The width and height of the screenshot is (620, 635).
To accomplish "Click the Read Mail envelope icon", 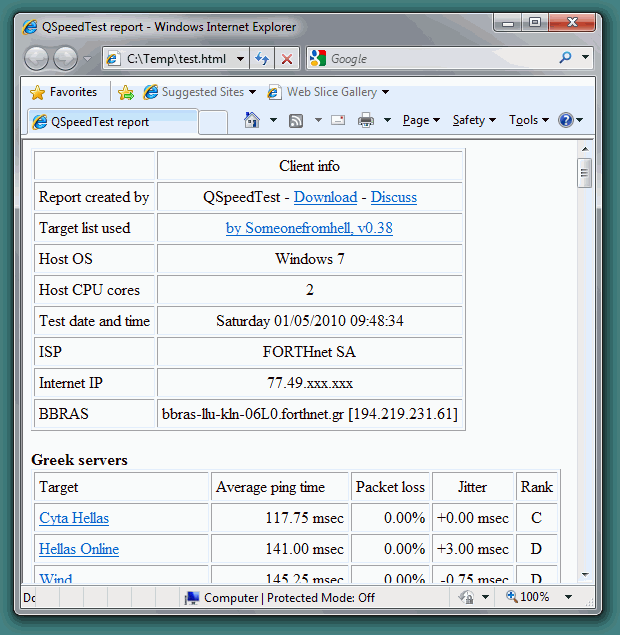I will (x=338, y=120).
